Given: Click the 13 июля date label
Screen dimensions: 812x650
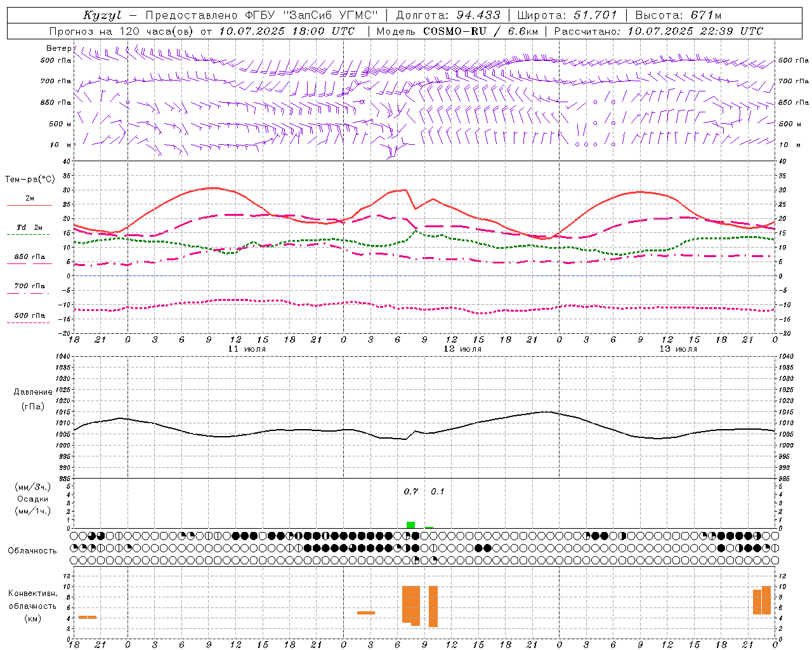Looking at the screenshot, I should click(x=678, y=349).
